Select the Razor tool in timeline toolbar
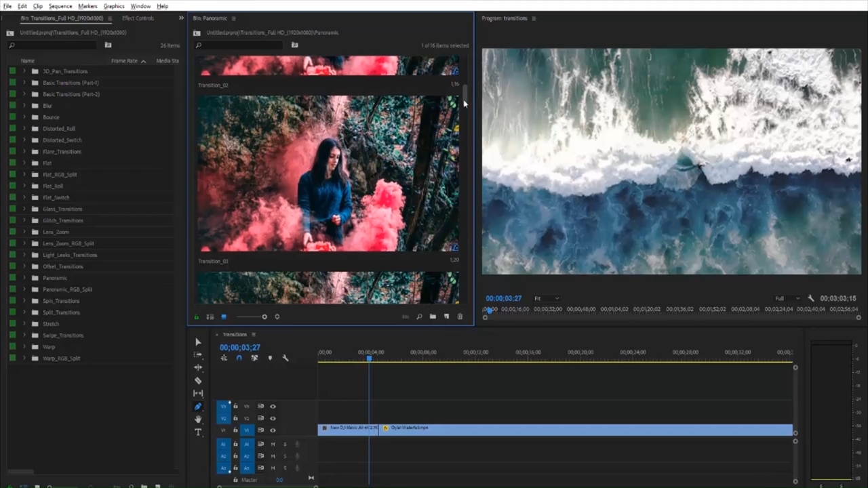The height and width of the screenshot is (488, 868). [198, 380]
